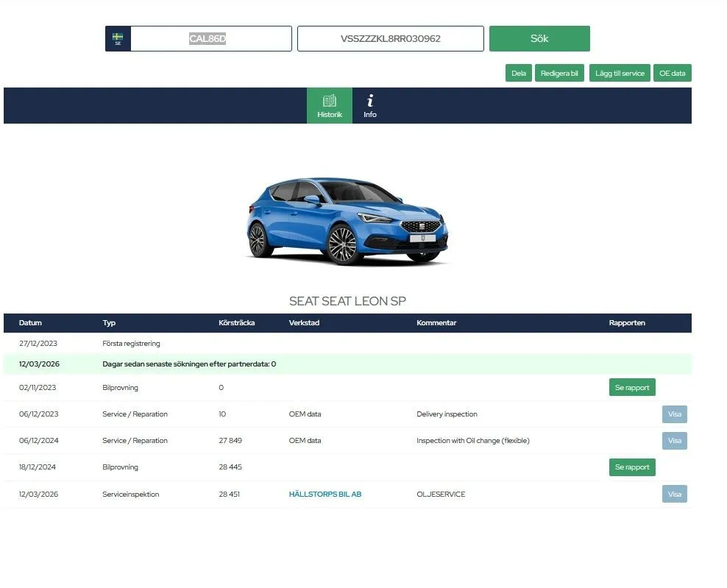
Task: Click the Delivery inspection comment
Action: (x=447, y=414)
